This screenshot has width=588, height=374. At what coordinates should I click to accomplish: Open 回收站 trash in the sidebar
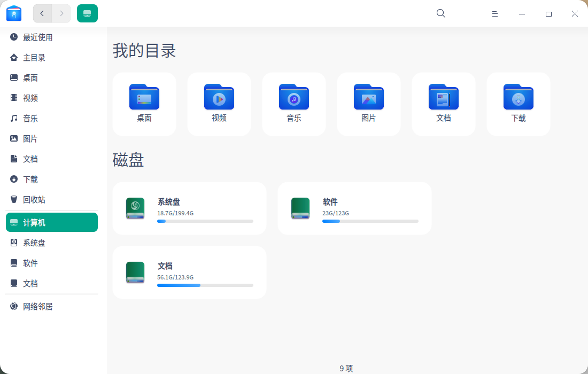(52, 199)
